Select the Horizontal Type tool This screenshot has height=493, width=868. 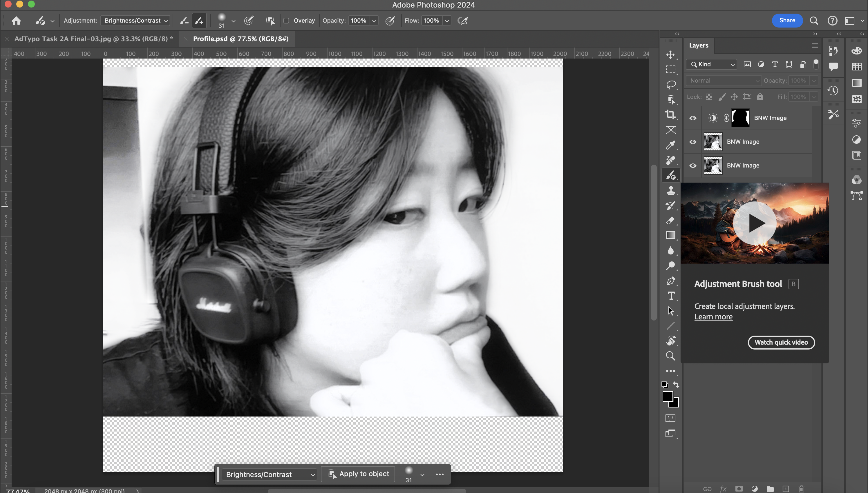point(670,296)
